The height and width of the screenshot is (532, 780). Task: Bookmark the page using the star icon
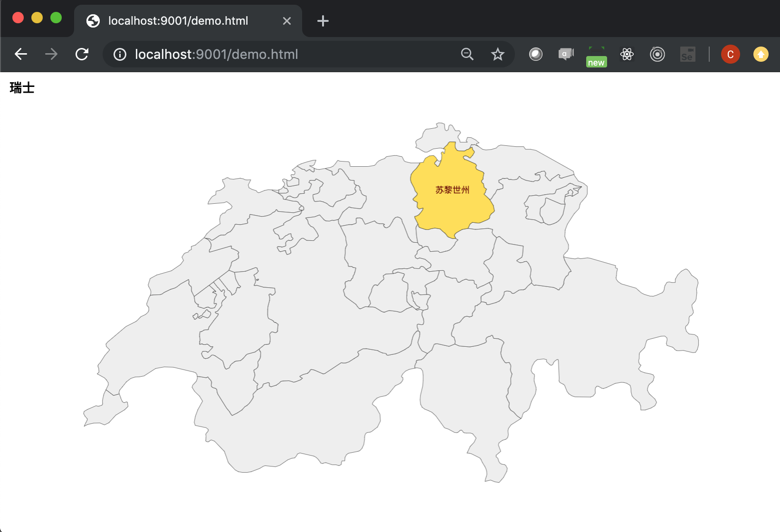(497, 54)
